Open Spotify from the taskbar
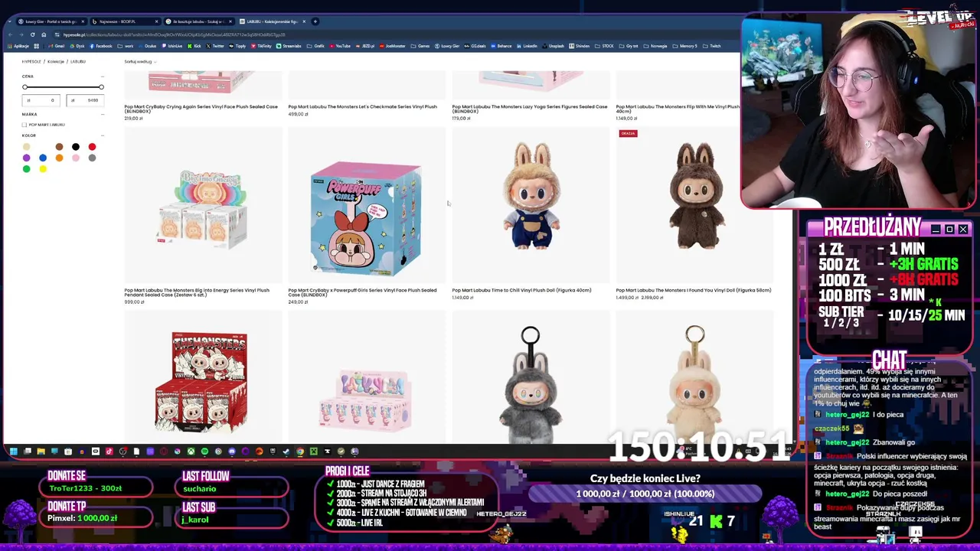980x551 pixels. coord(204,452)
